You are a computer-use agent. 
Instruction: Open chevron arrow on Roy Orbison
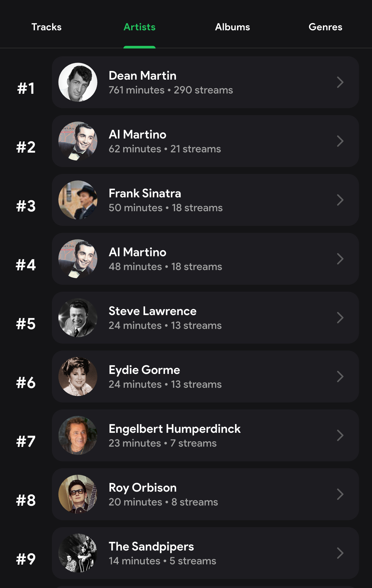(x=340, y=494)
